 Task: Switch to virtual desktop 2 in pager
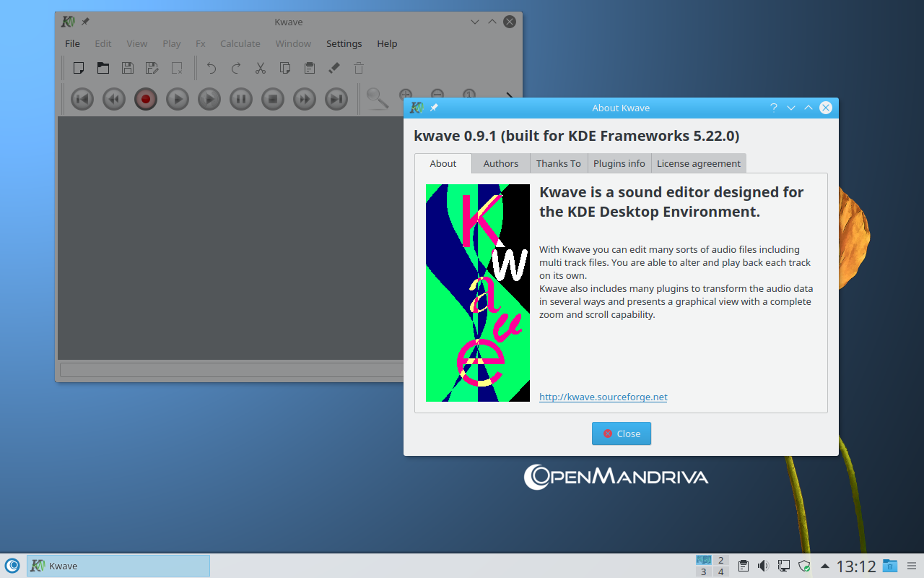[x=720, y=560]
